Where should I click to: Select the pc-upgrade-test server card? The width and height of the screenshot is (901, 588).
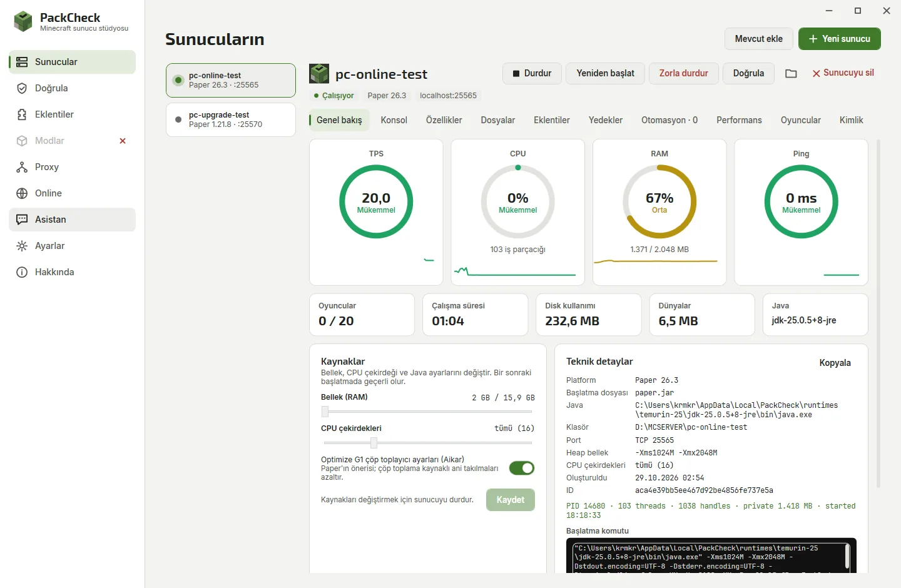pyautogui.click(x=230, y=119)
